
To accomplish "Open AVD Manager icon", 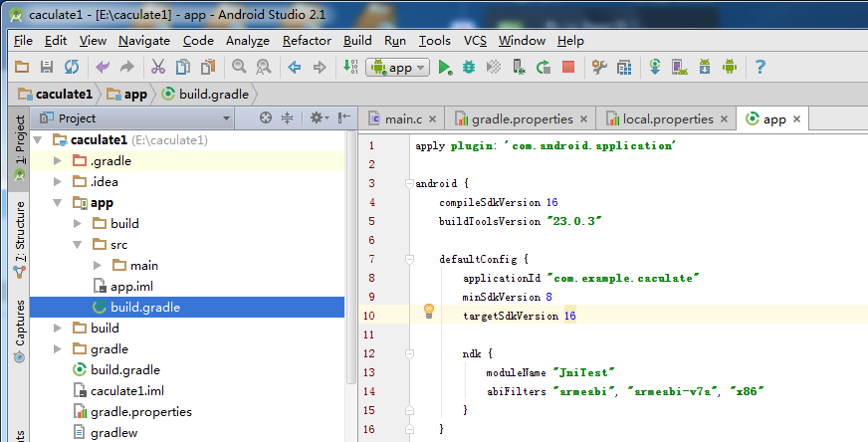I will click(x=680, y=67).
